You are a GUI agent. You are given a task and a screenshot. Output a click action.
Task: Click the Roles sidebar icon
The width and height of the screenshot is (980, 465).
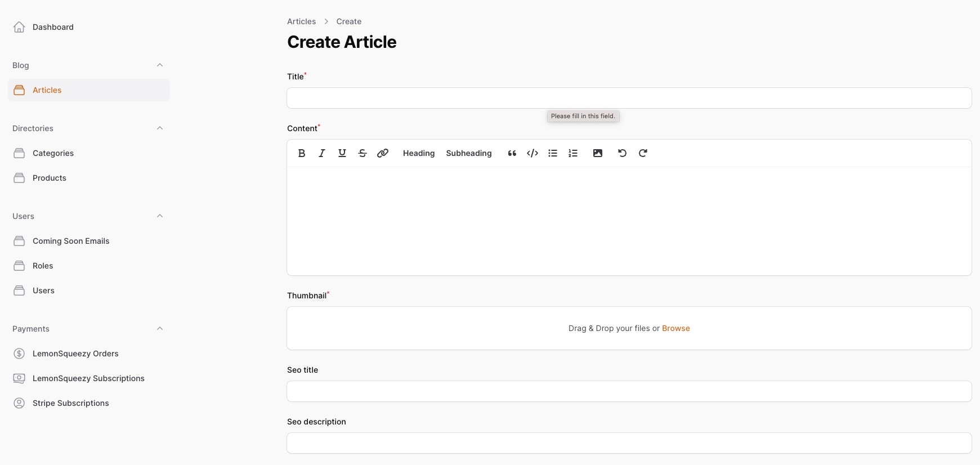19,266
